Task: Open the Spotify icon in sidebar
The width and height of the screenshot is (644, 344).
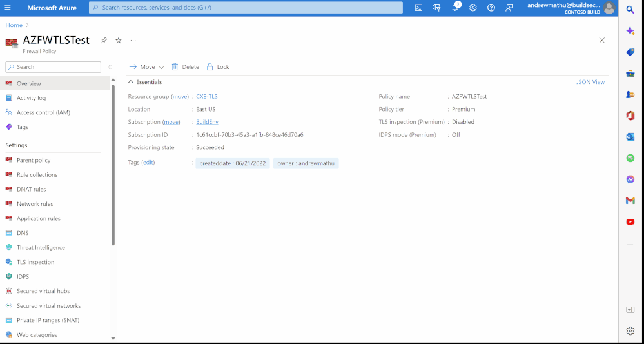Action: pos(630,158)
